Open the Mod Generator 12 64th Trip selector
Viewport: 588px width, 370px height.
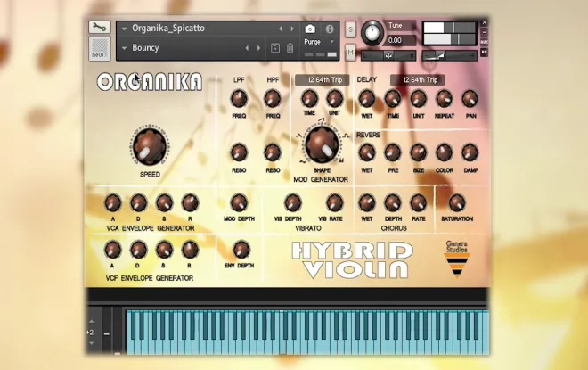pyautogui.click(x=323, y=80)
